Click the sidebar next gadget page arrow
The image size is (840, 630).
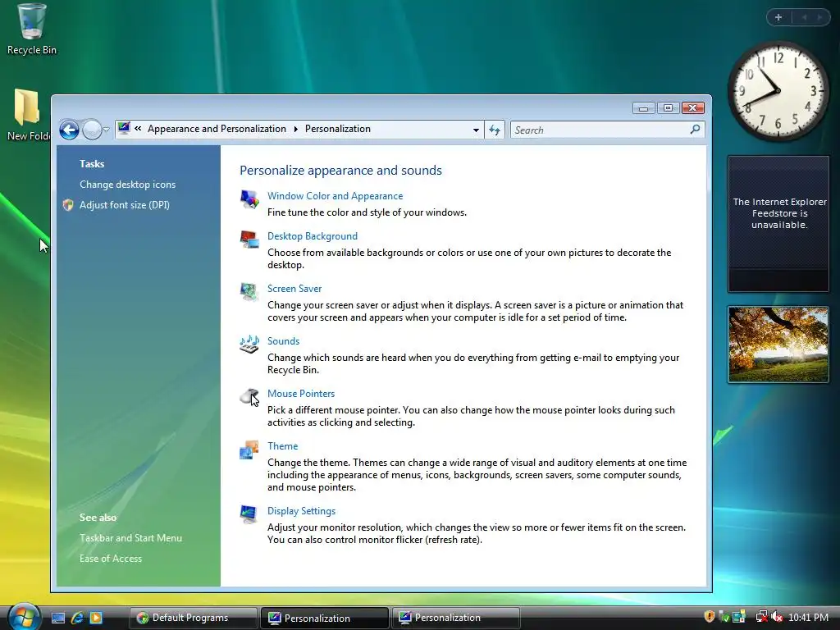819,17
